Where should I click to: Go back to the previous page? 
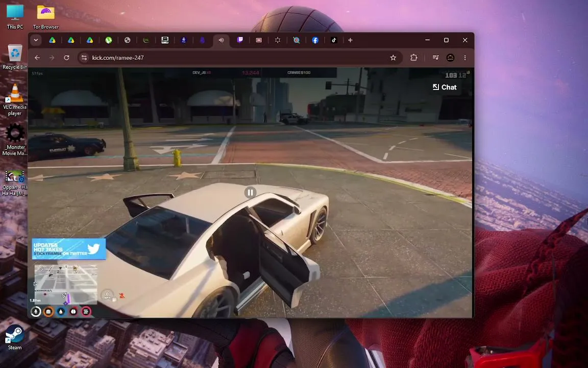37,57
